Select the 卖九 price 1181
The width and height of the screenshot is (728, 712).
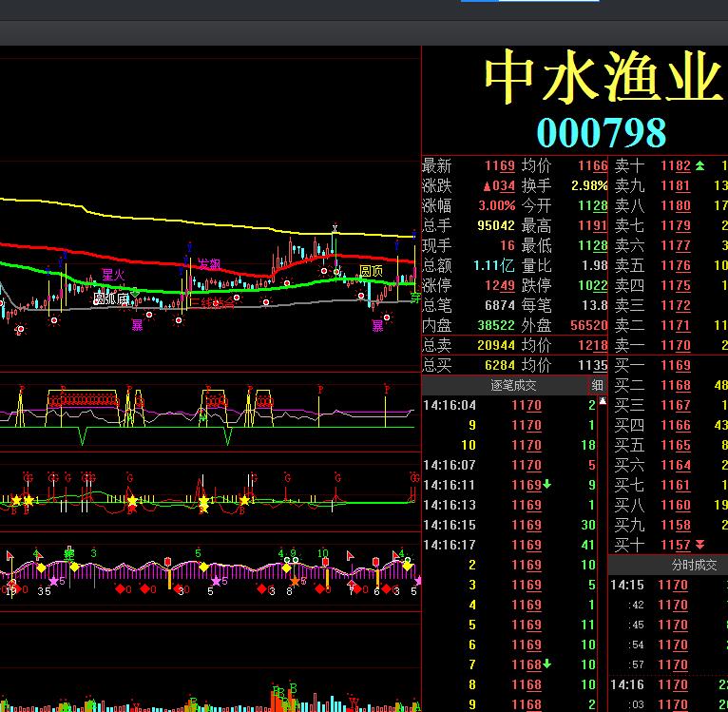coord(676,185)
